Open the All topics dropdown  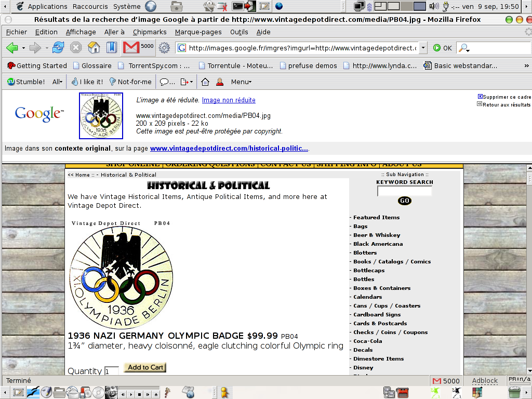pyautogui.click(x=57, y=82)
